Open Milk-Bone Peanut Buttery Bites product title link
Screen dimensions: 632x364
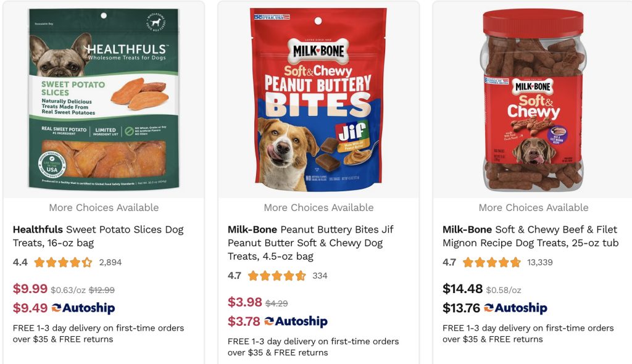coord(310,242)
